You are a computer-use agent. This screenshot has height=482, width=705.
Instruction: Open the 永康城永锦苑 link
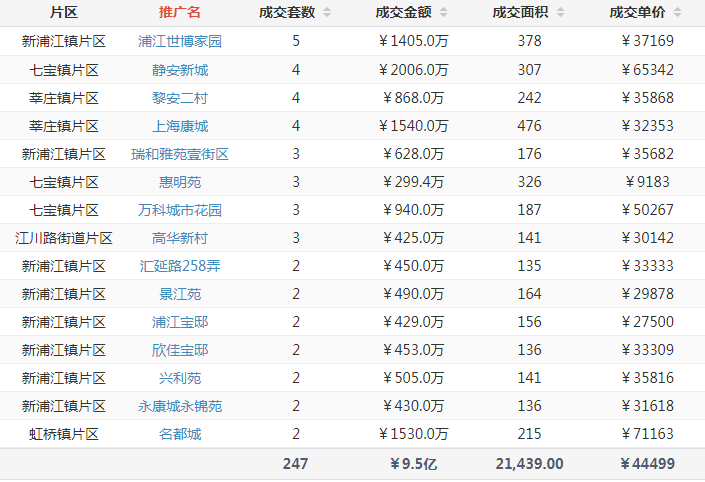[x=180, y=406]
